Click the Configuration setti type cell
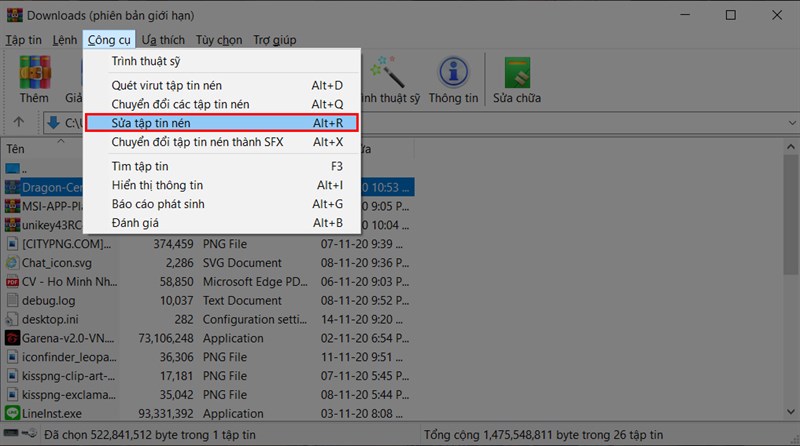The height and width of the screenshot is (446, 800). (255, 319)
